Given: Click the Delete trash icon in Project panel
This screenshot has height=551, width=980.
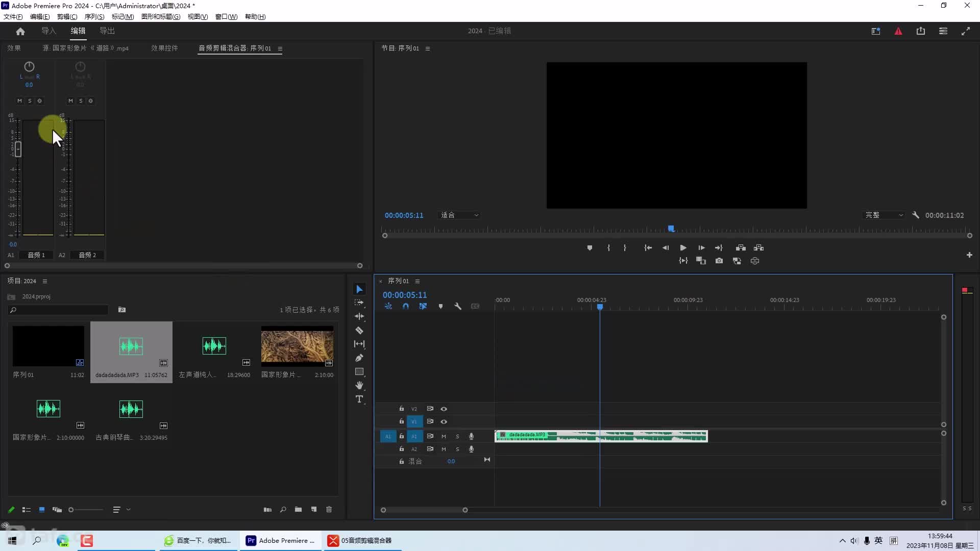Looking at the screenshot, I should pyautogui.click(x=329, y=510).
